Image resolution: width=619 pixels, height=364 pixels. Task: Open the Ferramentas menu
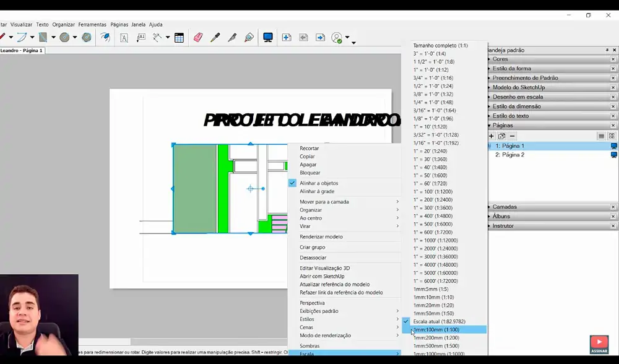(92, 25)
